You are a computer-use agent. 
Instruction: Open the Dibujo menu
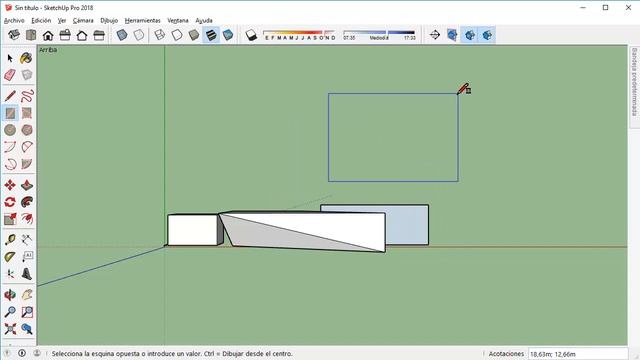click(x=109, y=20)
